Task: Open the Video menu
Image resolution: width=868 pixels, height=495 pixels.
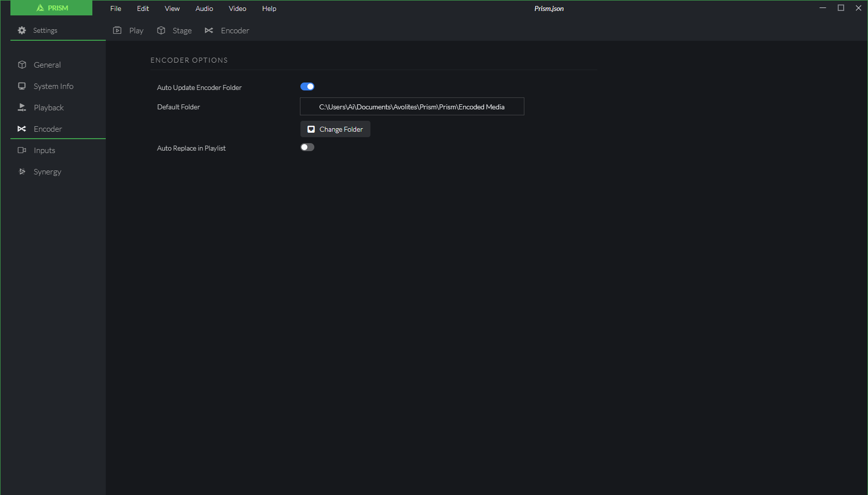Action: 237,8
